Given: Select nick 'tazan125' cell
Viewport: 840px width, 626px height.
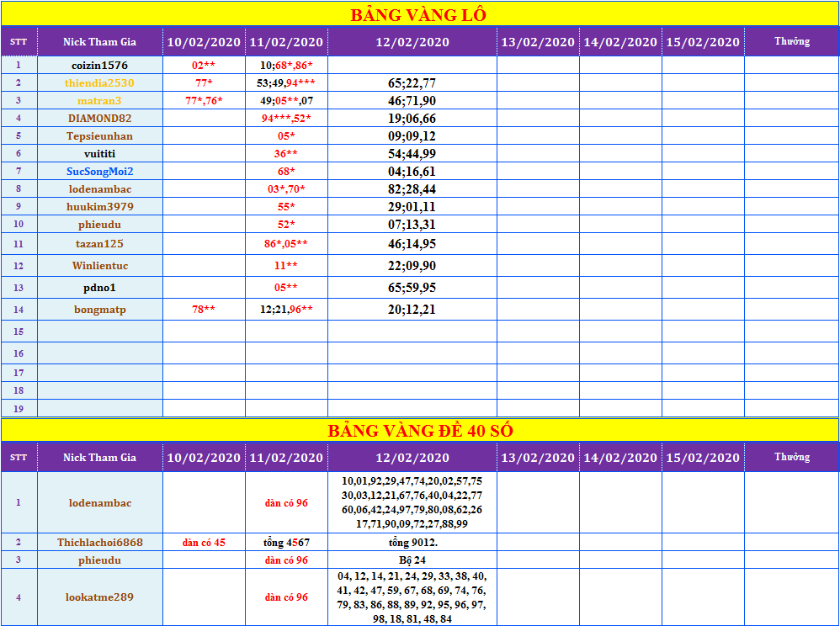Looking at the screenshot, I should pos(99,244).
